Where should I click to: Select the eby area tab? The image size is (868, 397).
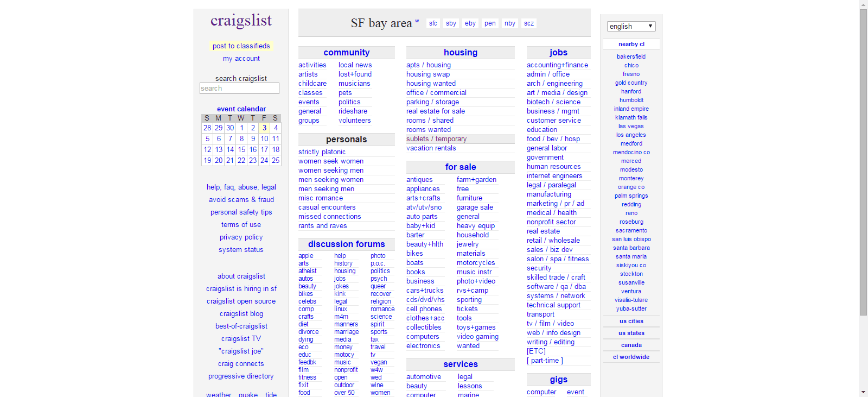[x=470, y=23]
